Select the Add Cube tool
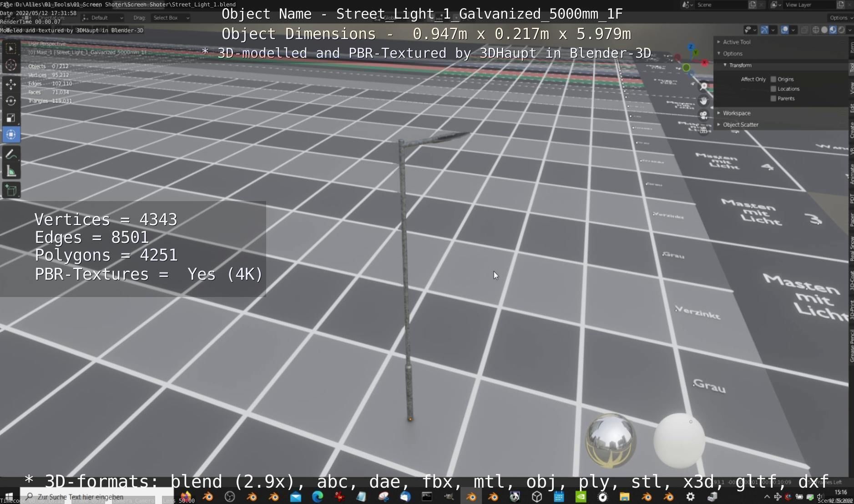This screenshot has width=854, height=504. pyautogui.click(x=11, y=190)
